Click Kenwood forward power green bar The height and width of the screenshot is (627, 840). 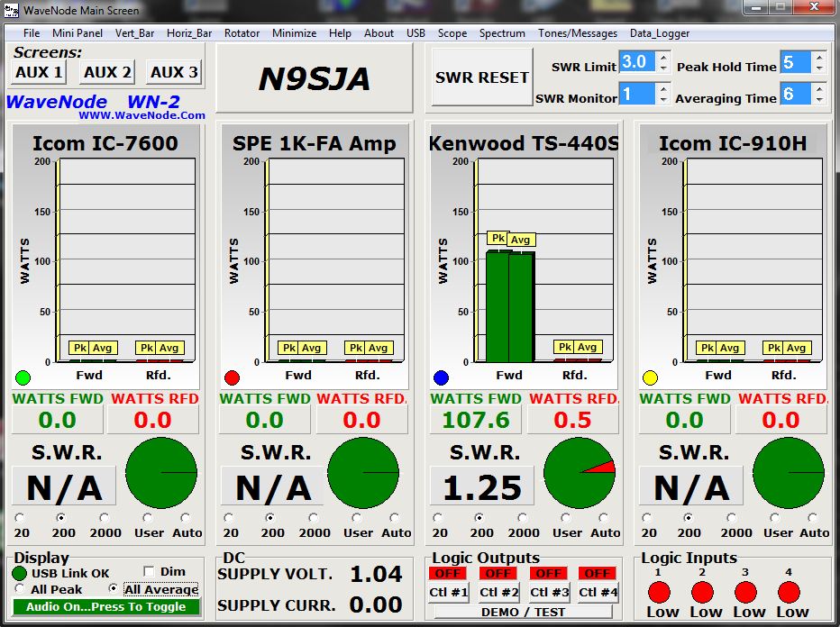point(509,306)
